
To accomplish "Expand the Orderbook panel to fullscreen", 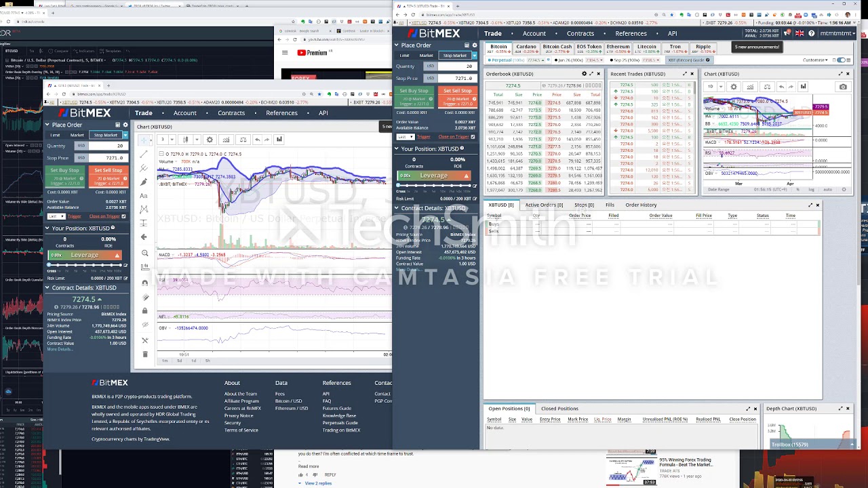I will point(591,74).
